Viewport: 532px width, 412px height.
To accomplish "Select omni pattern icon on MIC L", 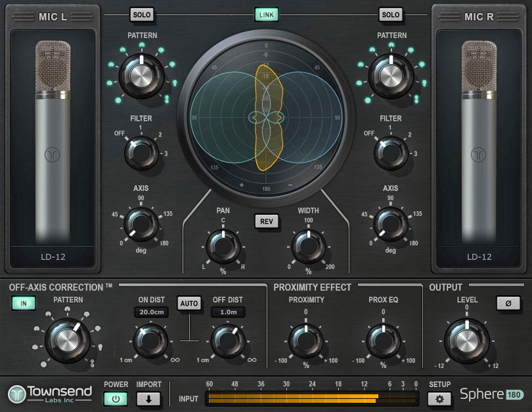I will 118,100.
